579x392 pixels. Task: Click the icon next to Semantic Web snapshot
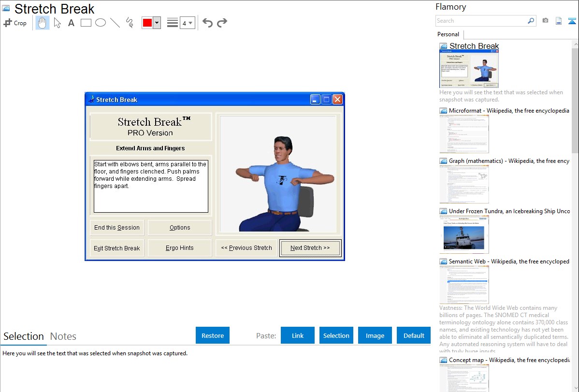pos(443,261)
